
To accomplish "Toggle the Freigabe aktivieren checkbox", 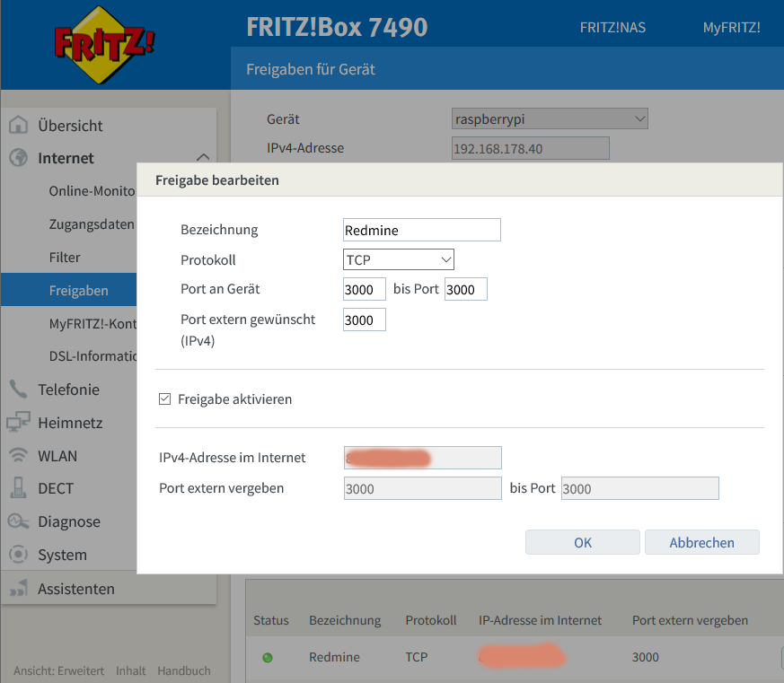I will click(164, 399).
